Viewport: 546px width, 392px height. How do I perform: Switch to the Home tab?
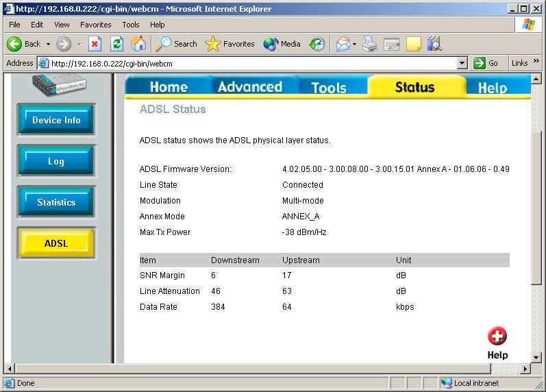tap(169, 87)
